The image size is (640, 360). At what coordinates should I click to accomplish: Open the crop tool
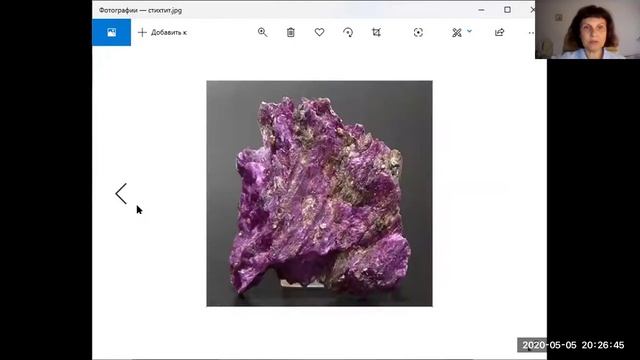376,32
